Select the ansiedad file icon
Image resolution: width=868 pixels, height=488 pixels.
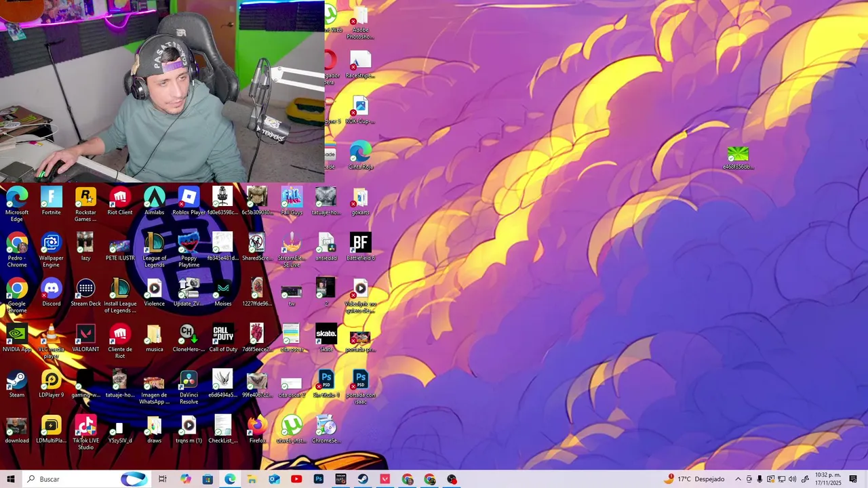coord(326,247)
